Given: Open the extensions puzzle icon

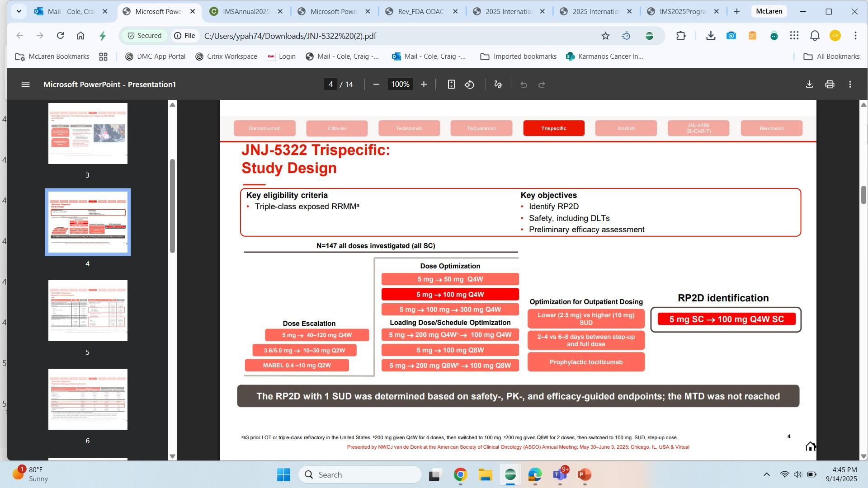Looking at the screenshot, I should pos(681,36).
